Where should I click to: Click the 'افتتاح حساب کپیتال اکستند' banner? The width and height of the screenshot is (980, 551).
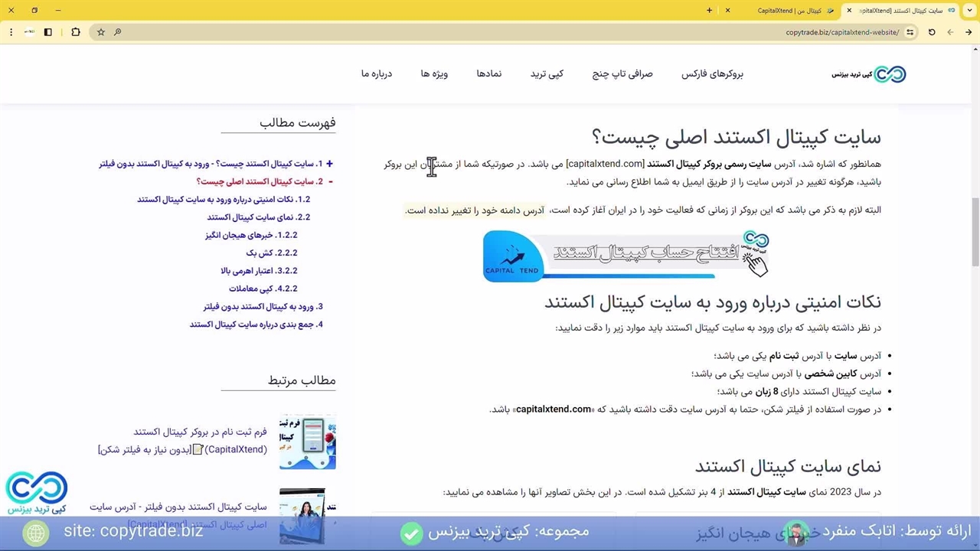(626, 256)
